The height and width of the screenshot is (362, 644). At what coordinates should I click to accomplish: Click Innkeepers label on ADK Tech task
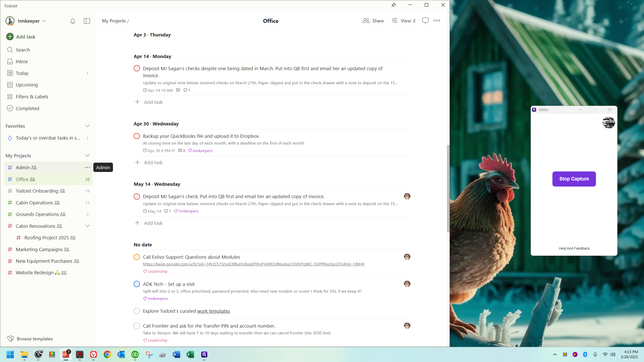point(155,298)
